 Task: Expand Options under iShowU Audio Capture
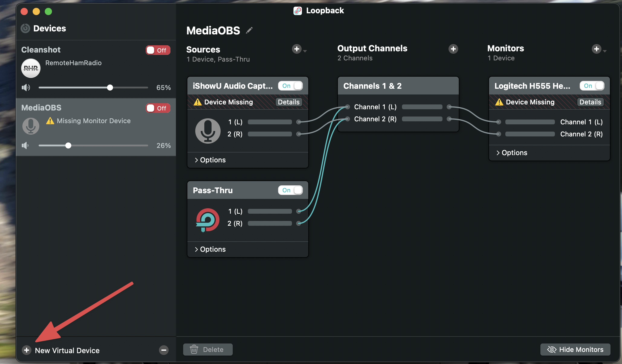click(x=210, y=160)
